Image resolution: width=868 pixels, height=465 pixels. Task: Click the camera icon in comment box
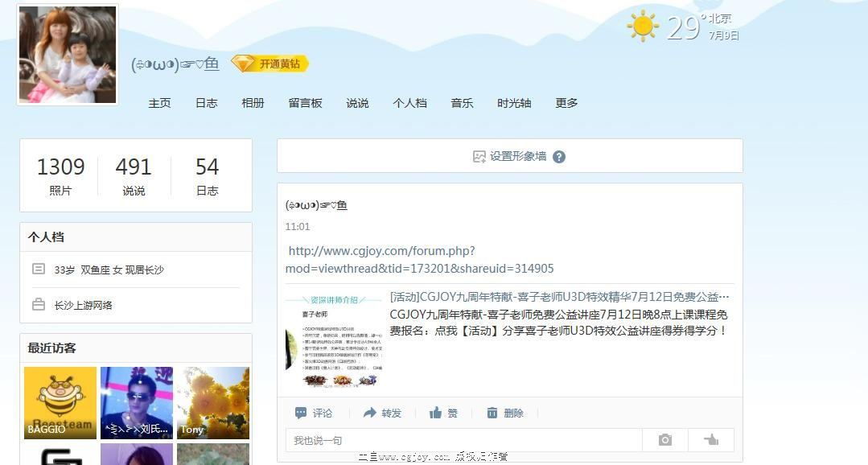664,440
